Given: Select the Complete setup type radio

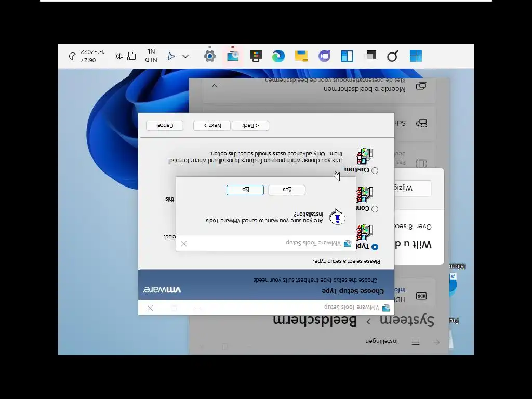Looking at the screenshot, I should coord(375,209).
